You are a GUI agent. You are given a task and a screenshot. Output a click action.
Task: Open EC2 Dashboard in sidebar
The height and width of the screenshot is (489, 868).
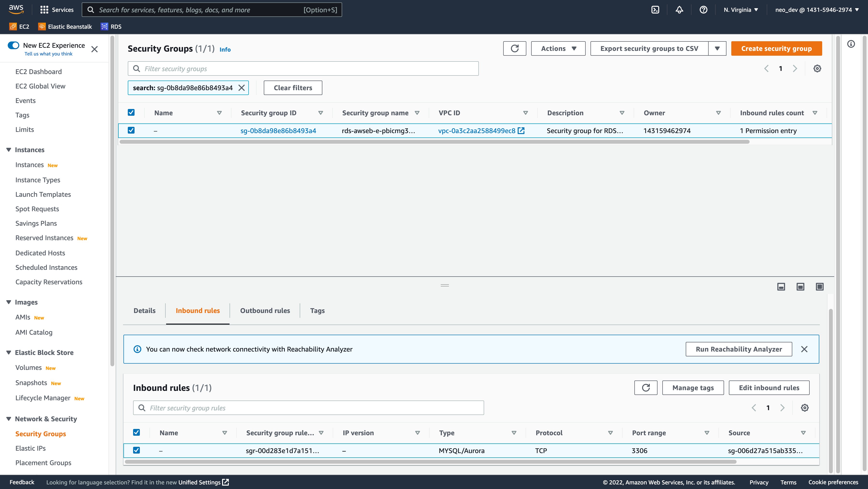38,71
